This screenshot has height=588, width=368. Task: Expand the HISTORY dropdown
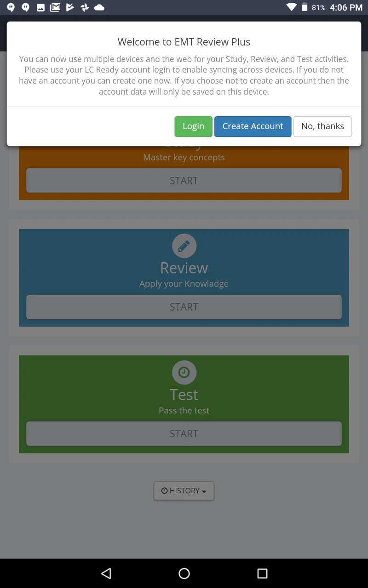184,491
